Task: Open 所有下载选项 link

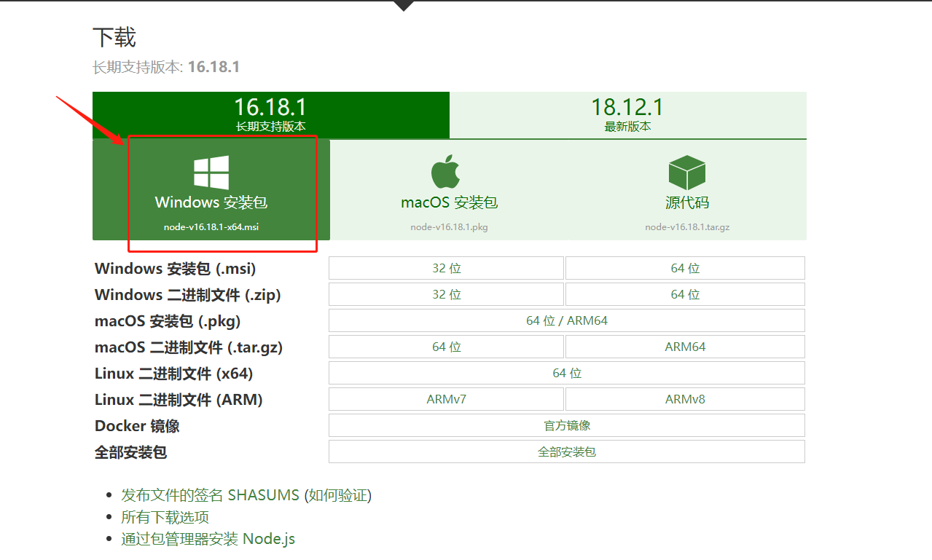Action: tap(165, 517)
